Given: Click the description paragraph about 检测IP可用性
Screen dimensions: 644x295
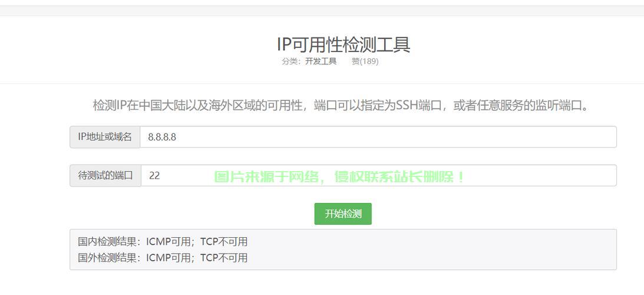Looking at the screenshot, I should point(341,106).
